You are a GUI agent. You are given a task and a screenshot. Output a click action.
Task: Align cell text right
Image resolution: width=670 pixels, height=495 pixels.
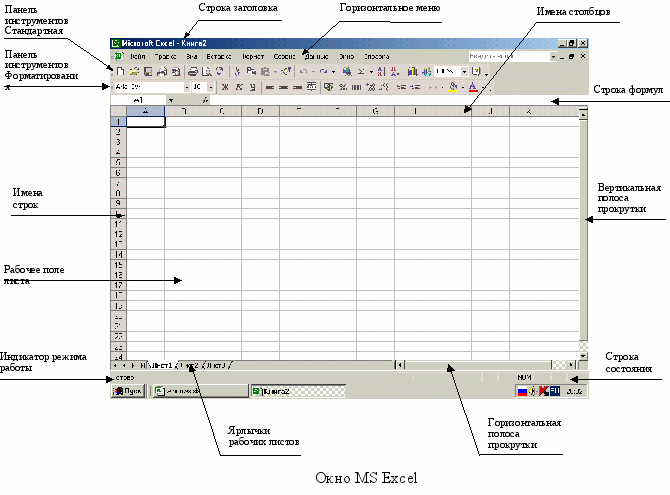click(297, 87)
